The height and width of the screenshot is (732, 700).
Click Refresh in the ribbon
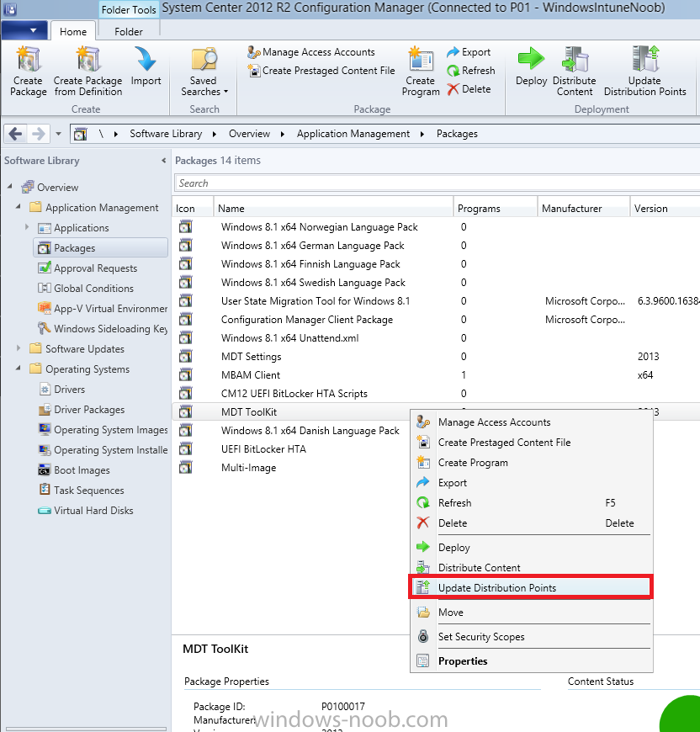pos(470,71)
